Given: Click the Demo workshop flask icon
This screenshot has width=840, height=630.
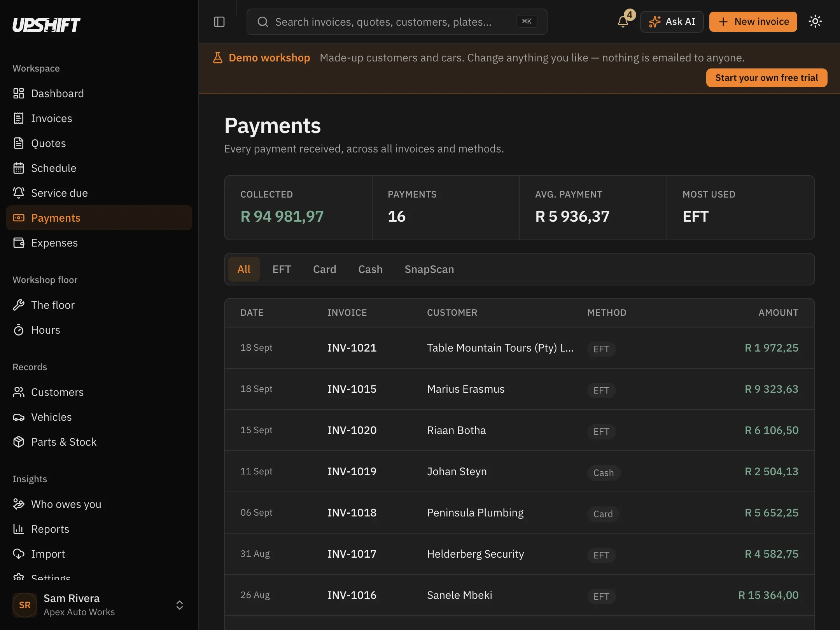Looking at the screenshot, I should (x=218, y=58).
